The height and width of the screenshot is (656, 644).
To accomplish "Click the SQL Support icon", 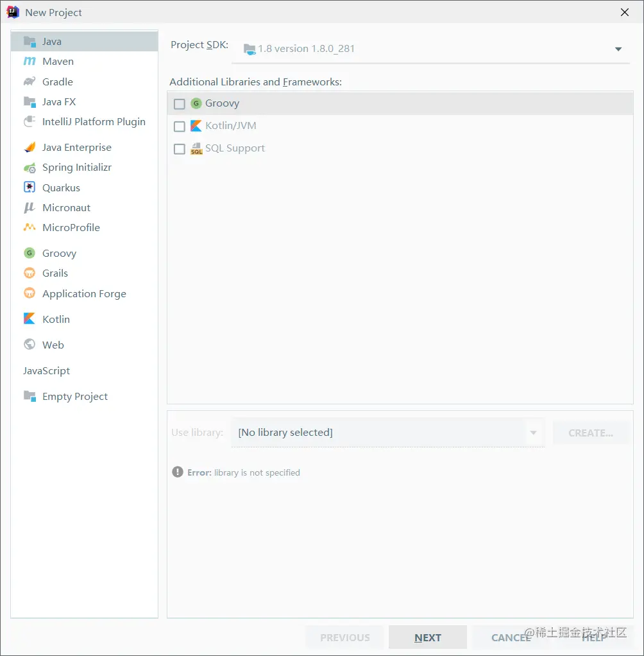I will [x=196, y=148].
